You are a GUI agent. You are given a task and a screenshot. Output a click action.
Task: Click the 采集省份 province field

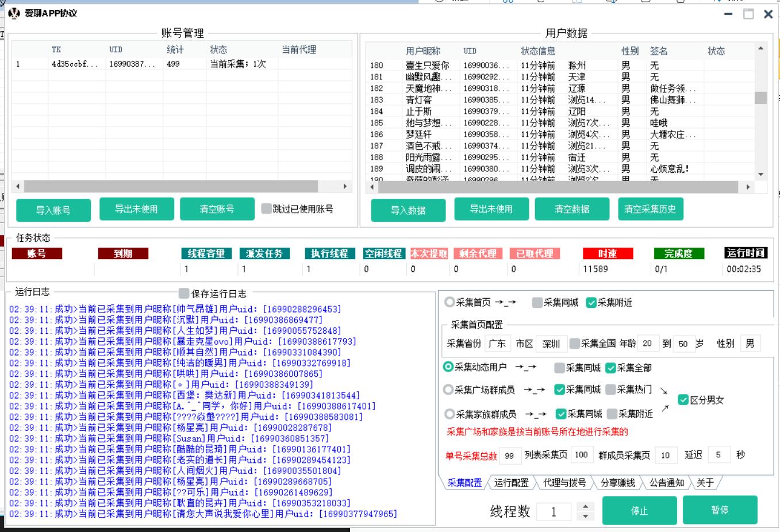[497, 344]
